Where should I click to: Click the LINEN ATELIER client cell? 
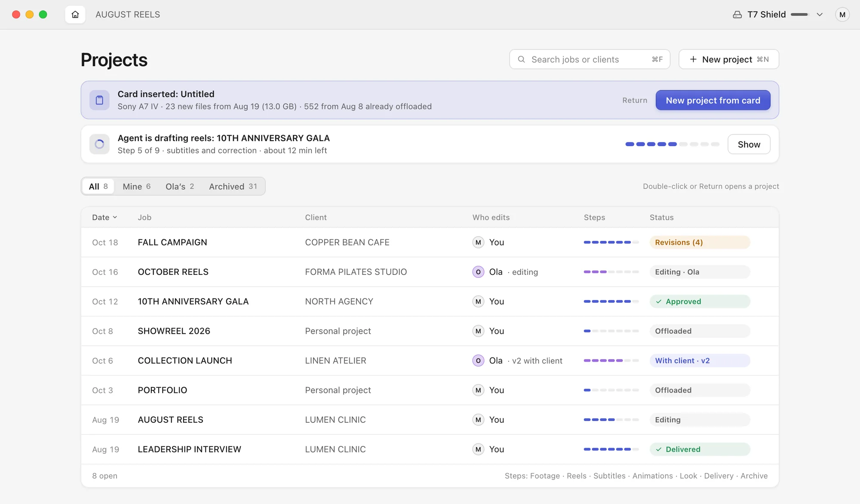335,361
